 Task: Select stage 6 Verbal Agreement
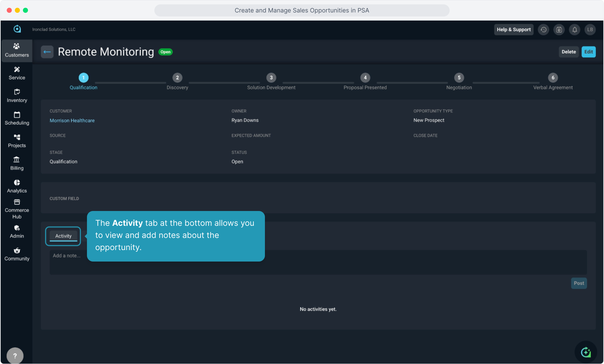[x=553, y=78]
